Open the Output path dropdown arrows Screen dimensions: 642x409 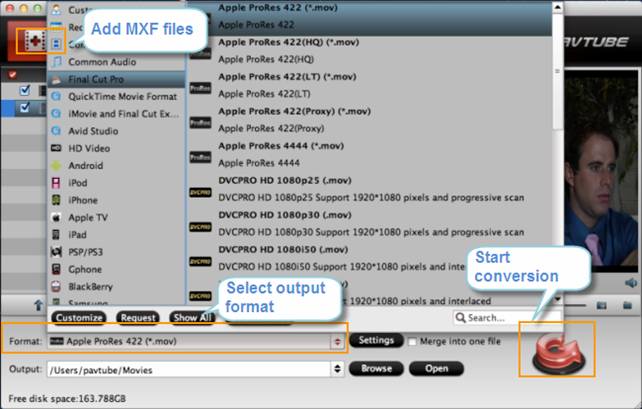(x=337, y=369)
